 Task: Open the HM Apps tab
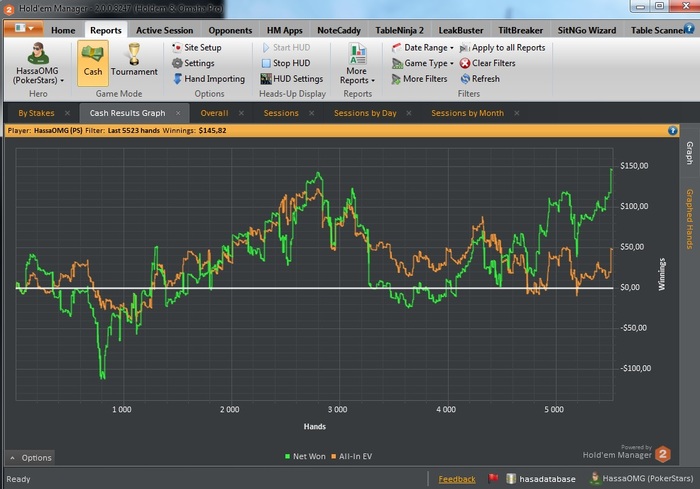coord(284,30)
